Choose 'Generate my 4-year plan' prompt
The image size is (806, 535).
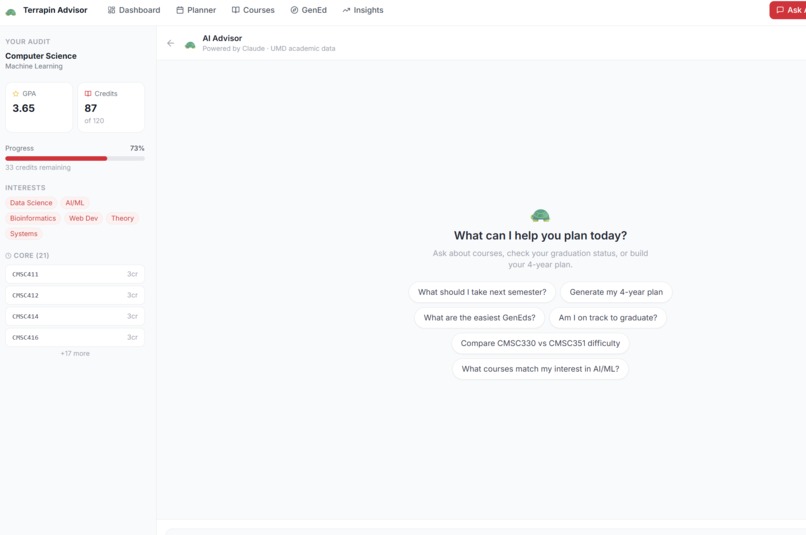tap(616, 292)
